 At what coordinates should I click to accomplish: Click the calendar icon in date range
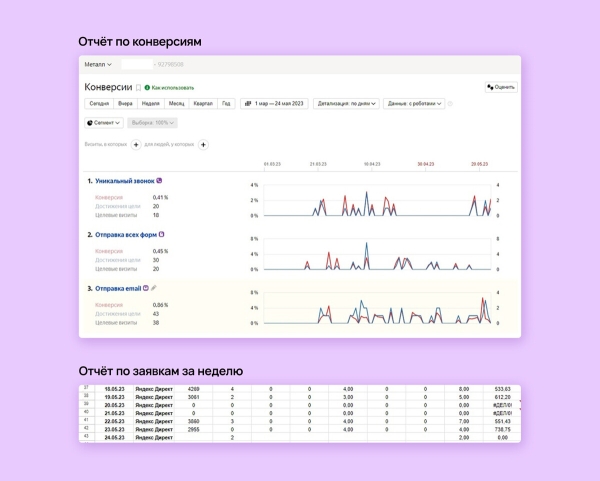pos(248,103)
